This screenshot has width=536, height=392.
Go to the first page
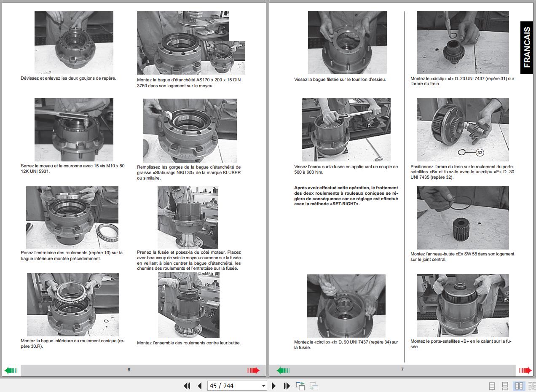point(187,386)
